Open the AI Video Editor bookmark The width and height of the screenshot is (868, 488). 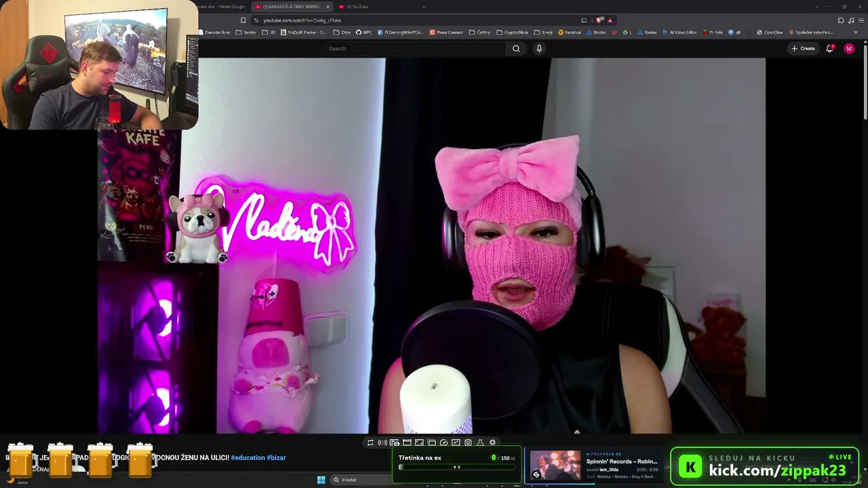pos(679,33)
